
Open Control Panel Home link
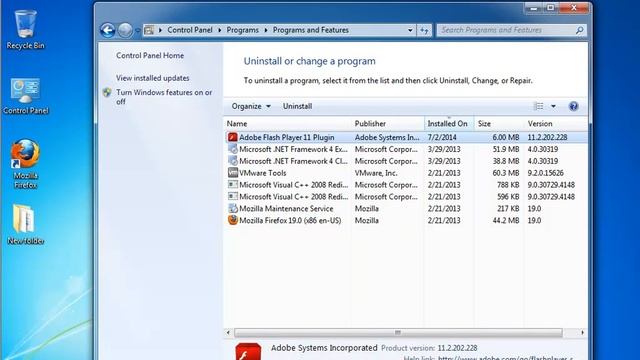coord(150,56)
